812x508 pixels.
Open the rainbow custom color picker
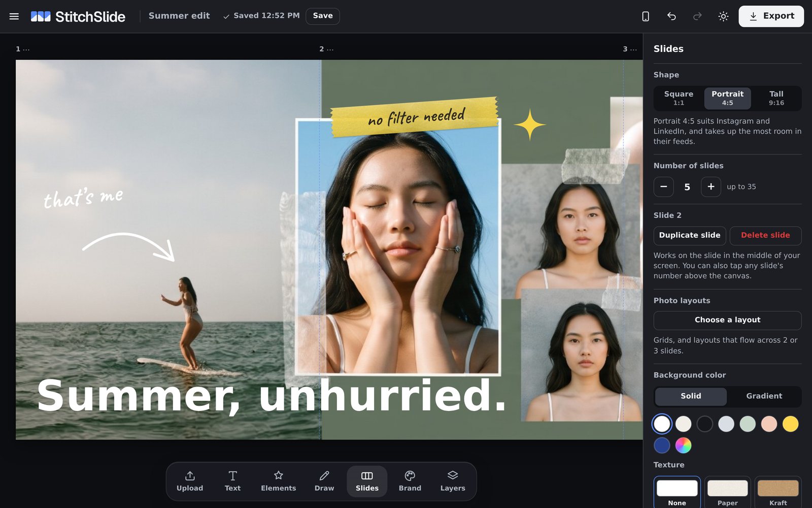point(683,445)
